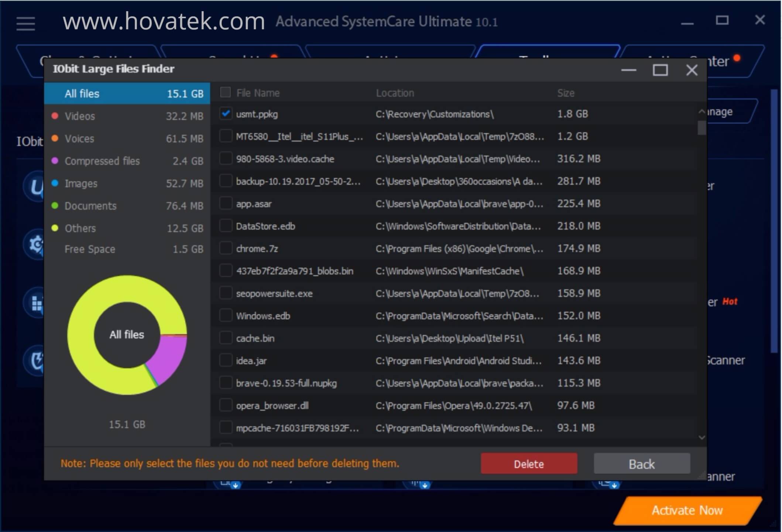
Task: Tick the seopowersuite.exe checkbox
Action: (225, 293)
